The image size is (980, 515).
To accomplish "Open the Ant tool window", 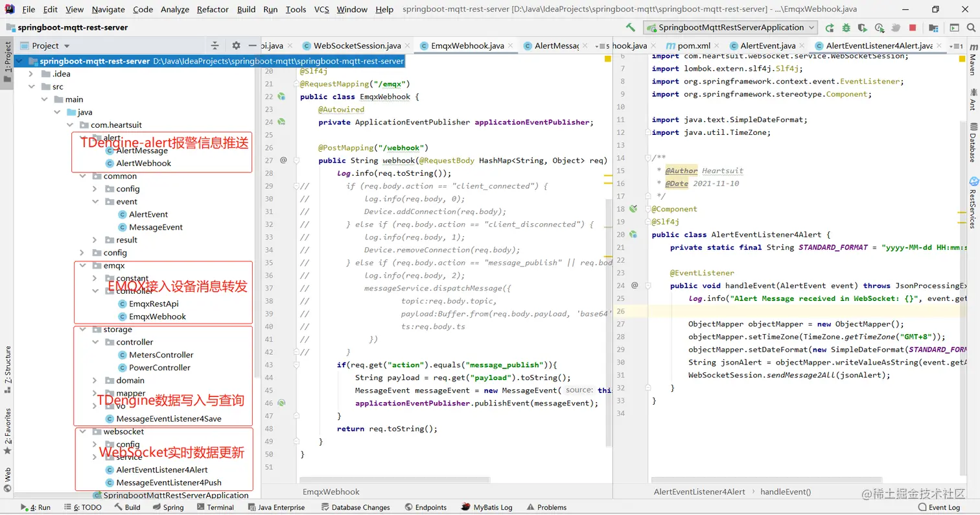I will (x=972, y=99).
